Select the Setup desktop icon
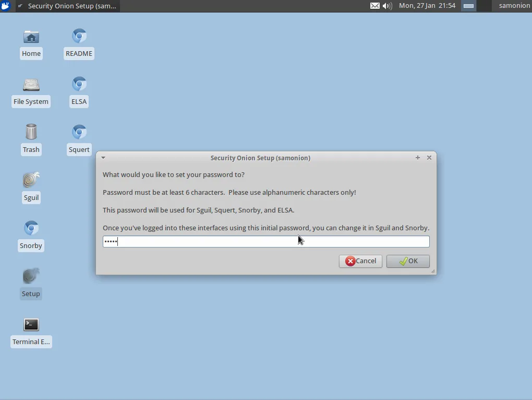 click(31, 284)
